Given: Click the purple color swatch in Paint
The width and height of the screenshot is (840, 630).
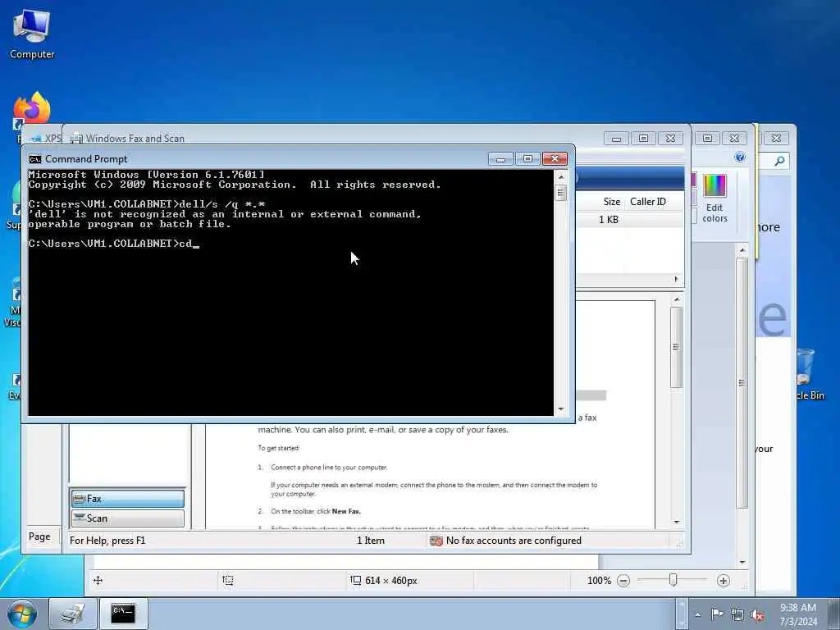Looking at the screenshot, I should point(692,180).
